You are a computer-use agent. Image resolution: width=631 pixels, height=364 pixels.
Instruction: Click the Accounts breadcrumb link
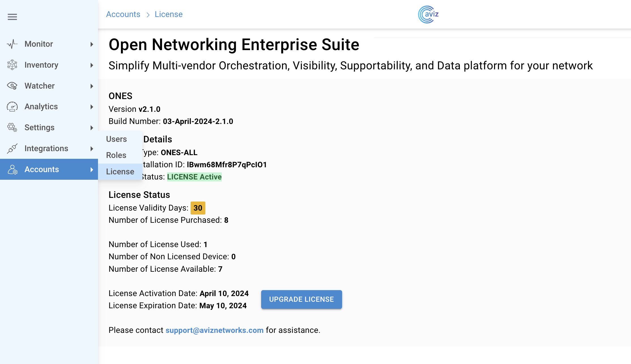(x=123, y=14)
